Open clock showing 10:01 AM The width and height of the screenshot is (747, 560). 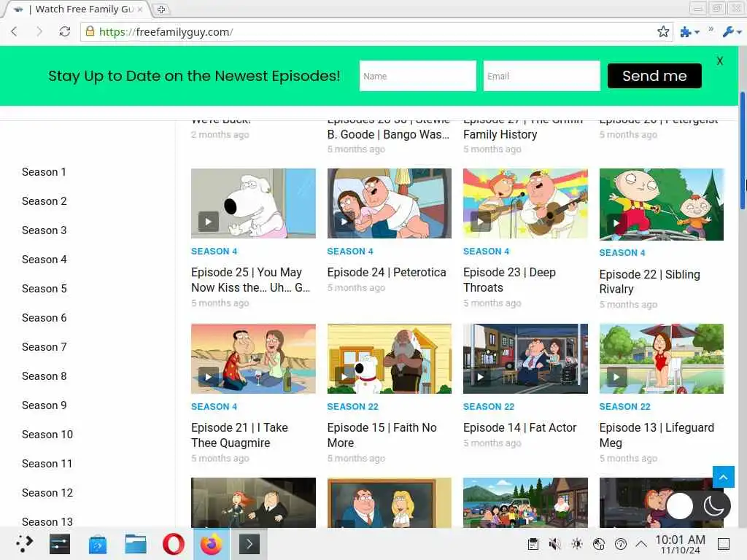pyautogui.click(x=680, y=544)
